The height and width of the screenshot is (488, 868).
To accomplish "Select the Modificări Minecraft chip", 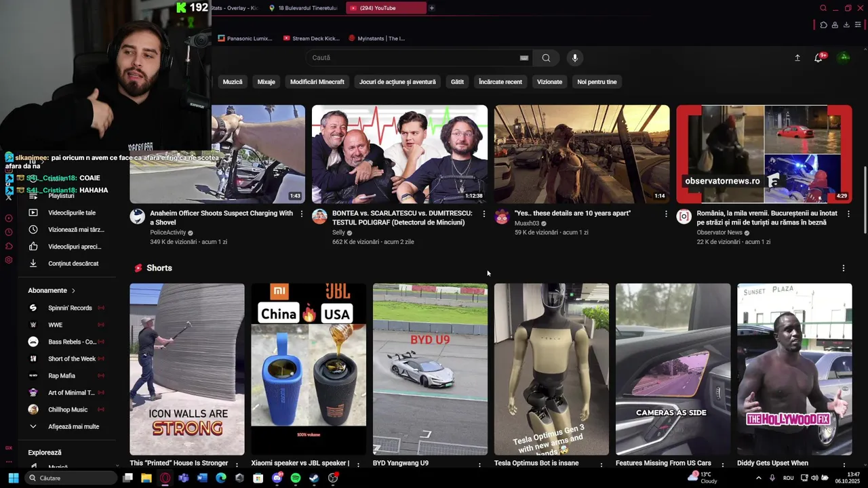I will coord(317,82).
